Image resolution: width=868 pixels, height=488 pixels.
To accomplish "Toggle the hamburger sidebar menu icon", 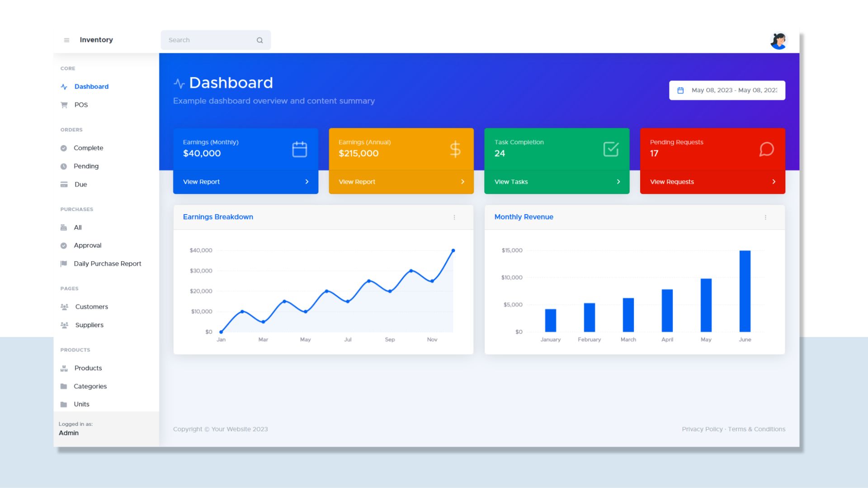I will click(66, 40).
